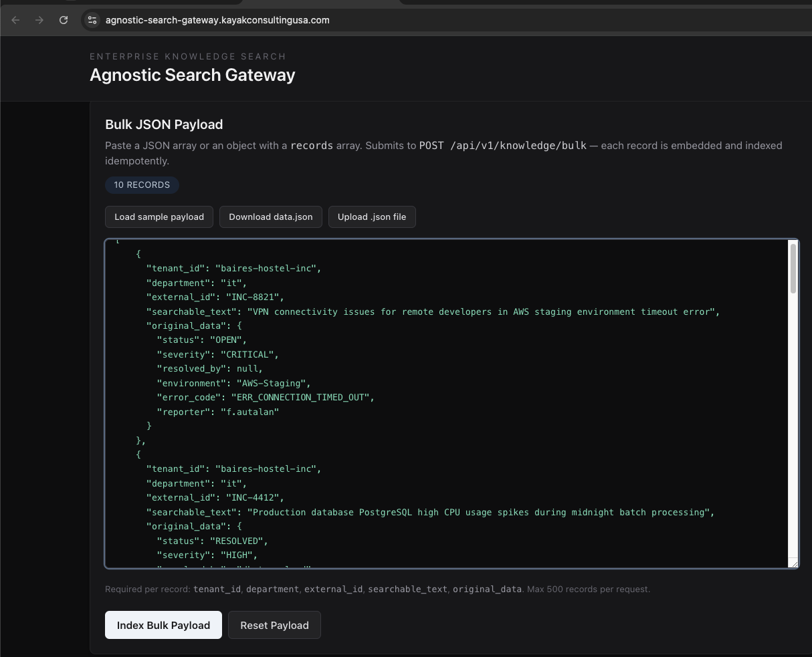Click the "status": "OPEN" line
Image resolution: width=812 pixels, height=657 pixels.
point(202,340)
